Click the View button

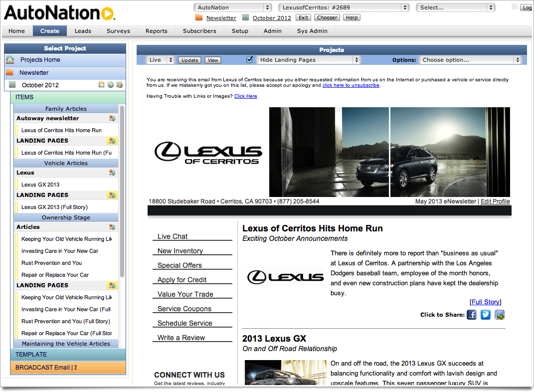click(213, 60)
